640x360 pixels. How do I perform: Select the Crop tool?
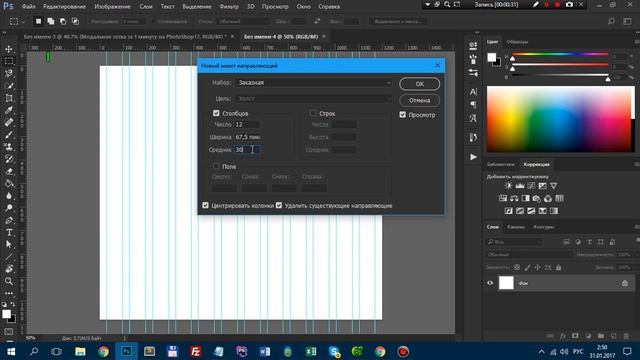[9, 98]
